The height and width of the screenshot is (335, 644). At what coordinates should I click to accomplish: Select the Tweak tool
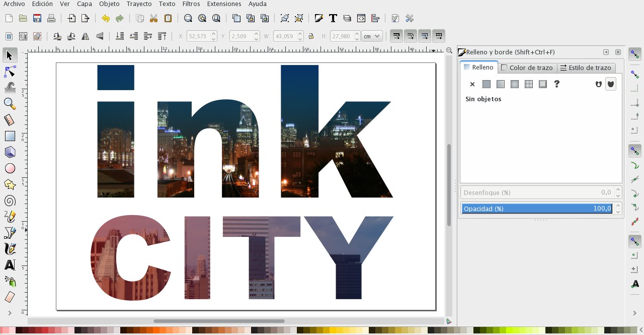10,88
